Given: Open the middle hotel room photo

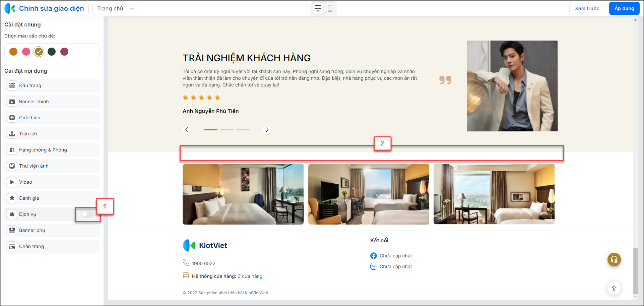Looking at the screenshot, I should coord(369,194).
